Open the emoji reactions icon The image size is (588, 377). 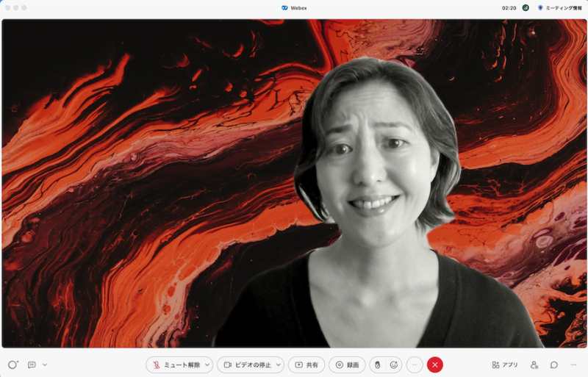pyautogui.click(x=394, y=365)
